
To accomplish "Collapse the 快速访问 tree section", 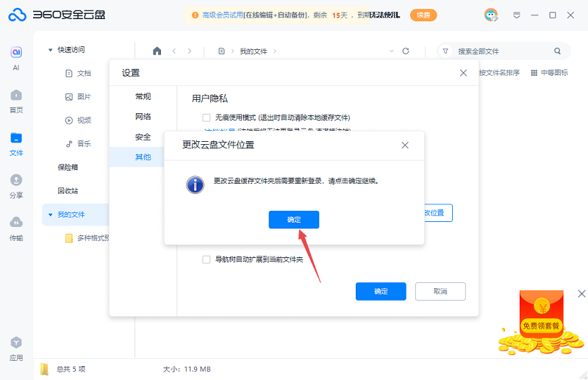I will (50, 50).
